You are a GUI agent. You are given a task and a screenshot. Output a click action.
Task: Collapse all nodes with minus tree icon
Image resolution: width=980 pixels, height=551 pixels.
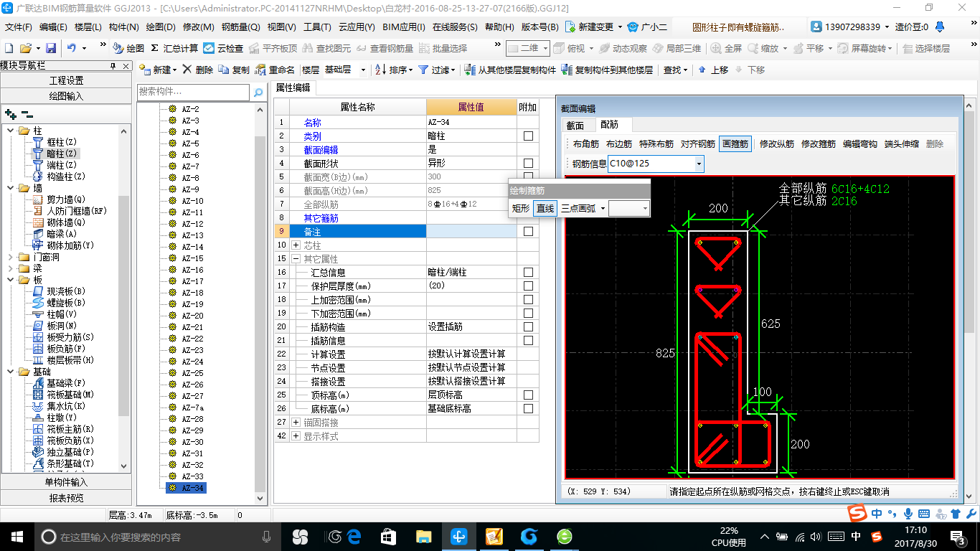click(x=27, y=114)
